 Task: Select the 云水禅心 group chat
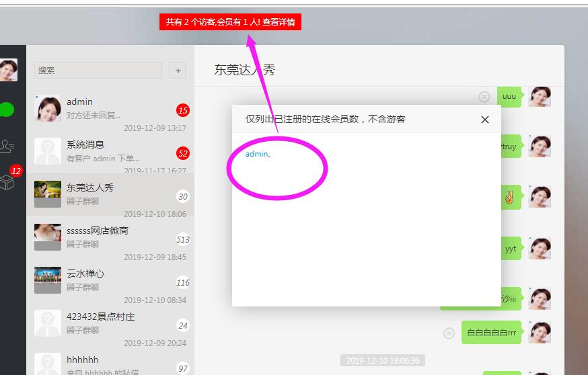click(x=111, y=281)
